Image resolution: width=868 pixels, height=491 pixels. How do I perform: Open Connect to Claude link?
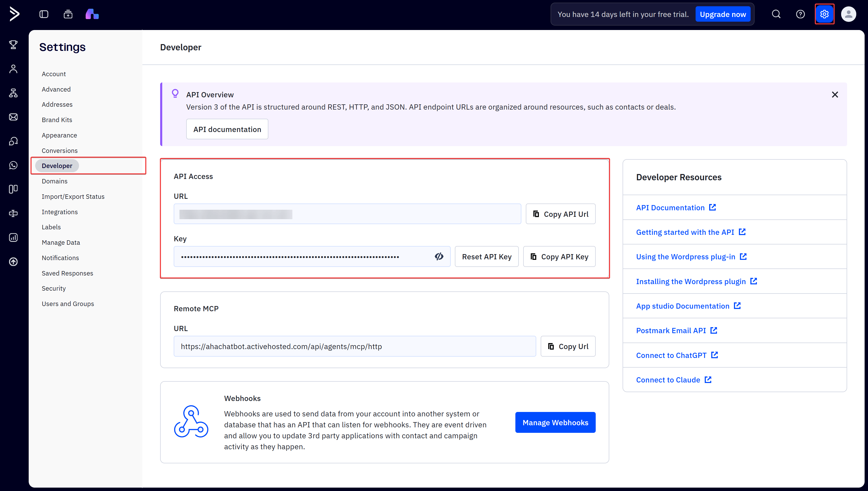[x=674, y=380]
